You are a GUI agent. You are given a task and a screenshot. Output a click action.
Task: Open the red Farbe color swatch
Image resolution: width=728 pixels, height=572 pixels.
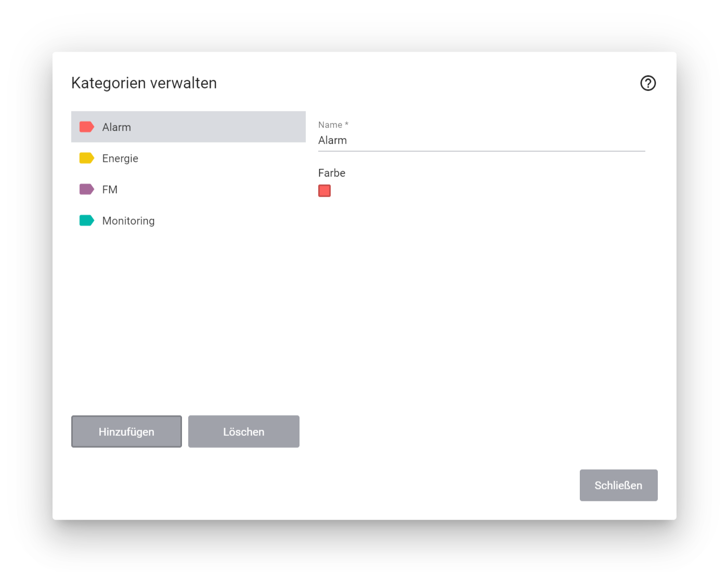coord(324,191)
